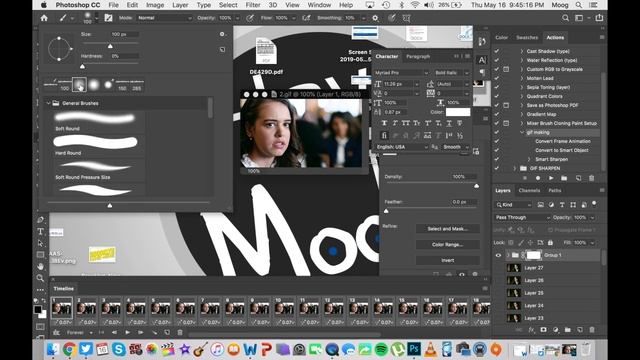640x360 pixels.
Task: Select the Soft Round brush preset
Action: coord(95,121)
